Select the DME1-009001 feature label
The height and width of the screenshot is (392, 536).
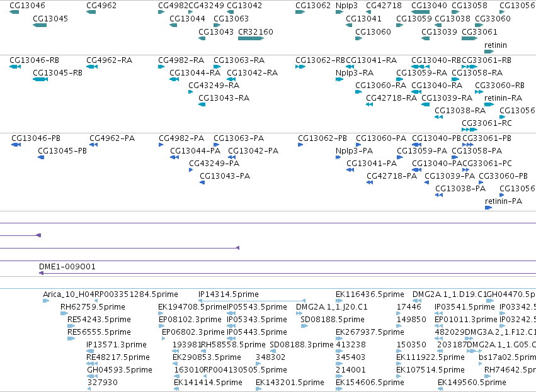(x=67, y=267)
